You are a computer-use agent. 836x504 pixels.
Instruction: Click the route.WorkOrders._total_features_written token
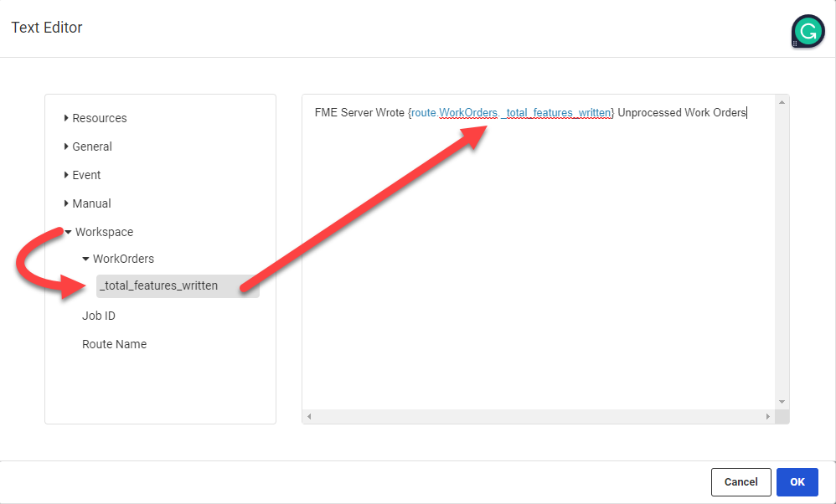point(511,113)
